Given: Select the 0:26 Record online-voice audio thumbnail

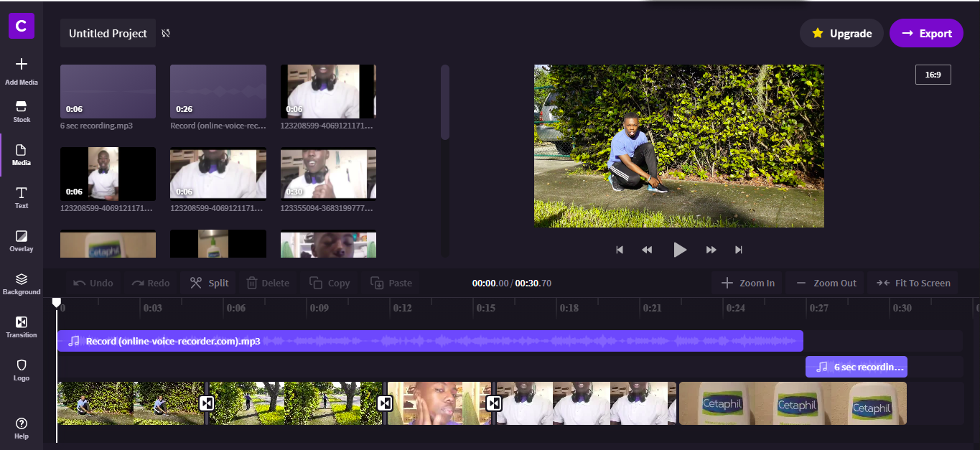Looking at the screenshot, I should pos(218,91).
